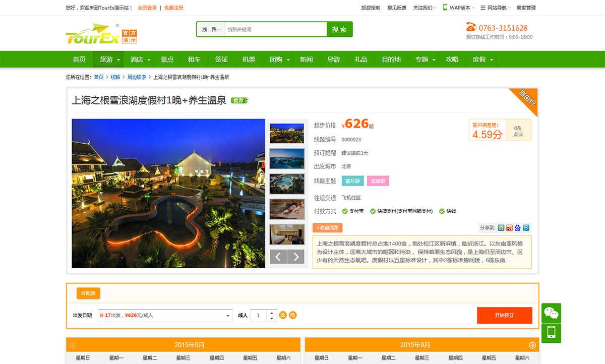605x364 pixels.
Task: Click the 自由行 corner ribbon
Action: [x=525, y=100]
